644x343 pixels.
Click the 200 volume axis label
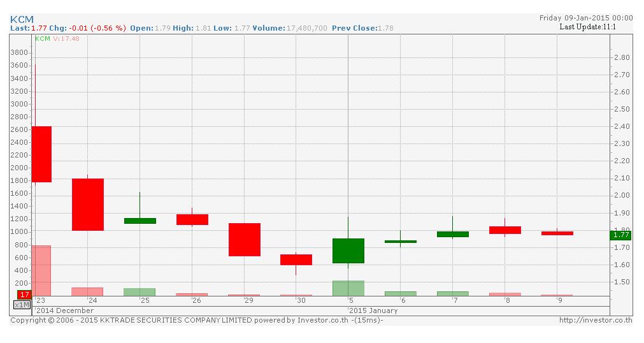tap(21, 283)
